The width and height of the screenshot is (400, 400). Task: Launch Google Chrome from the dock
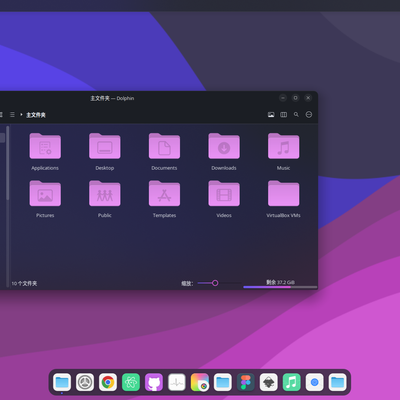[108, 382]
